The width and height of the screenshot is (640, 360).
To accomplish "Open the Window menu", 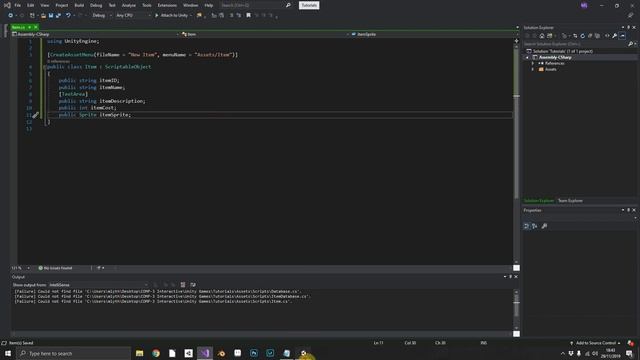I will (190, 5).
